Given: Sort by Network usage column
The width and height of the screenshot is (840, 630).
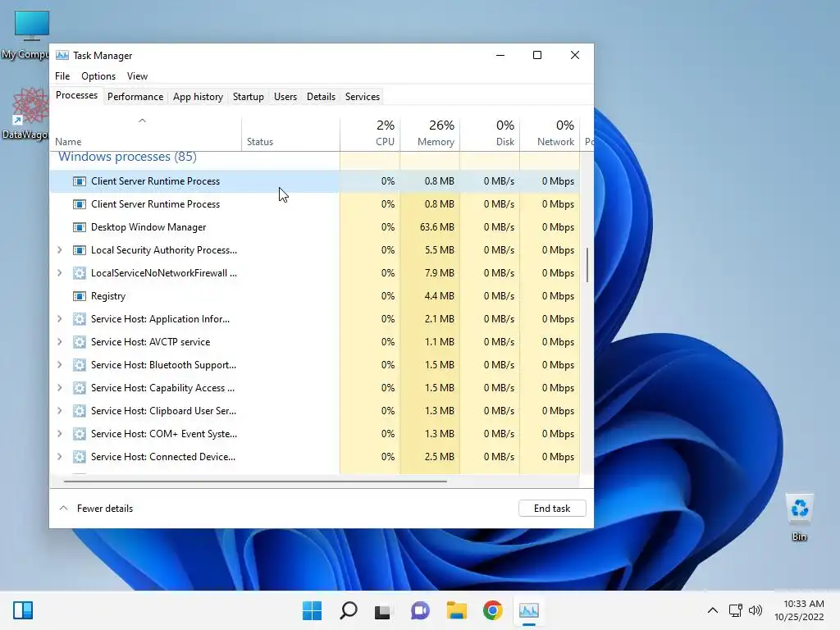Looking at the screenshot, I should point(550,133).
